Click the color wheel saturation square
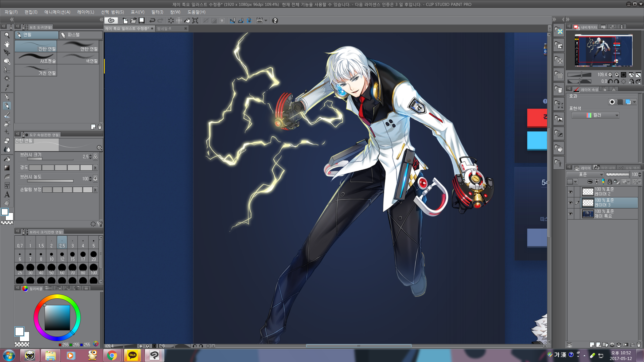The image size is (644, 362). [x=57, y=318]
